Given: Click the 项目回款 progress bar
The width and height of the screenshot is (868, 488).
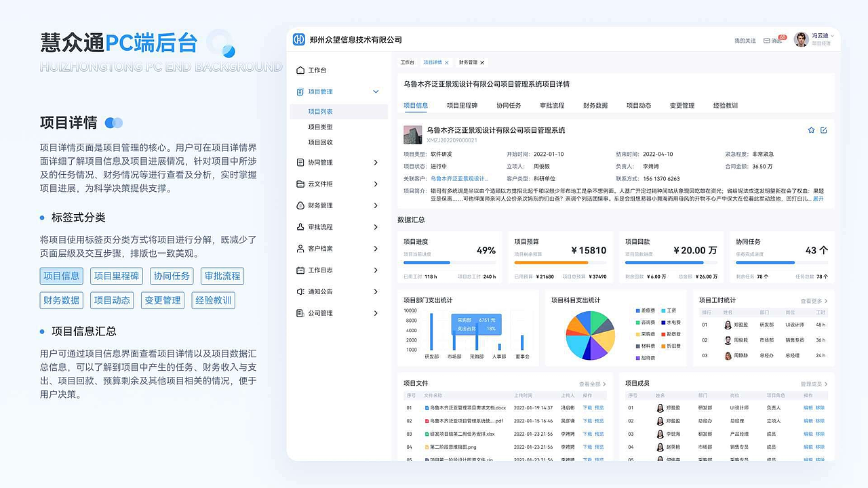Looking at the screenshot, I should coord(663,262).
